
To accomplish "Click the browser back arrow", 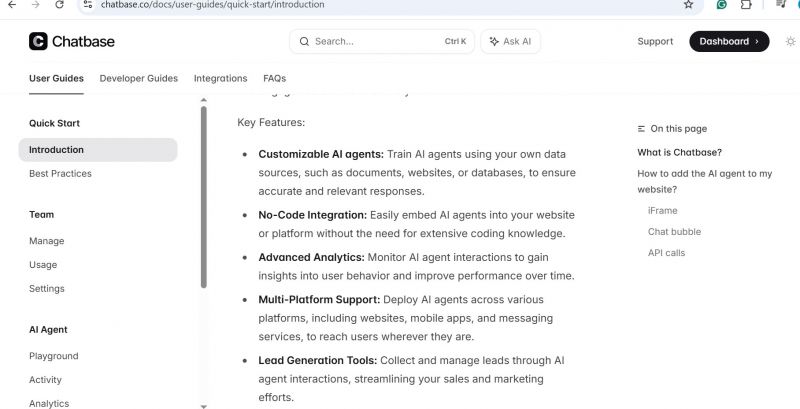I will coord(11,5).
